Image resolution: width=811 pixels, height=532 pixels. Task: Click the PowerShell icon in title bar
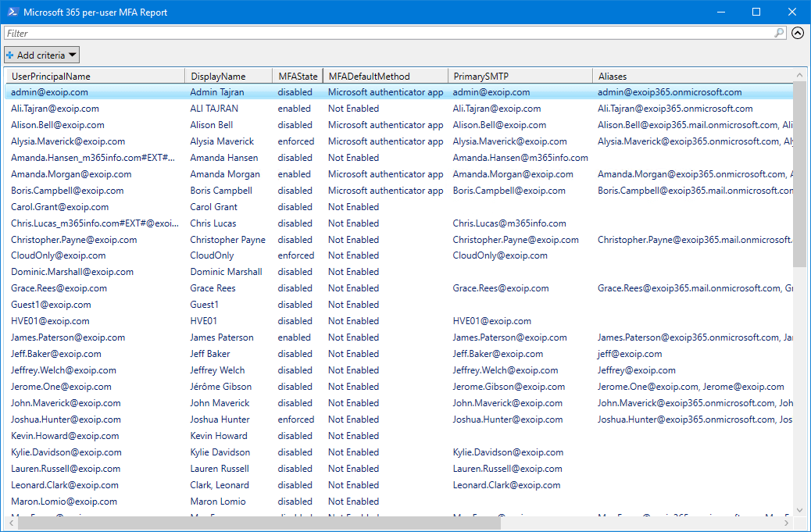tap(13, 12)
